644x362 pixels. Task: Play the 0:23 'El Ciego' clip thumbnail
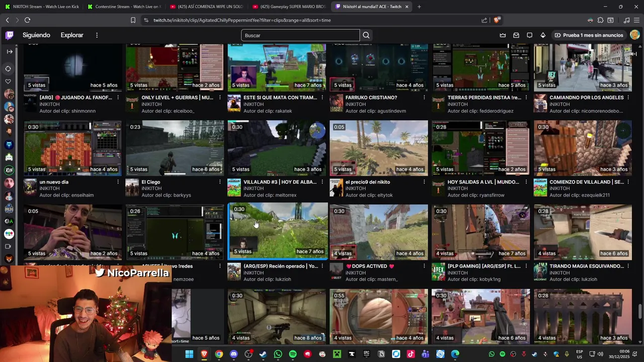(175, 148)
